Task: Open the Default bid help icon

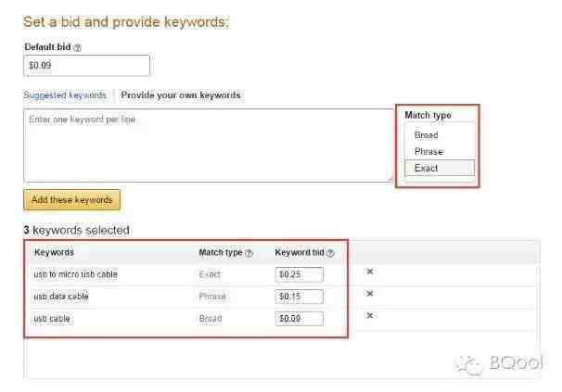Action: coord(77,47)
